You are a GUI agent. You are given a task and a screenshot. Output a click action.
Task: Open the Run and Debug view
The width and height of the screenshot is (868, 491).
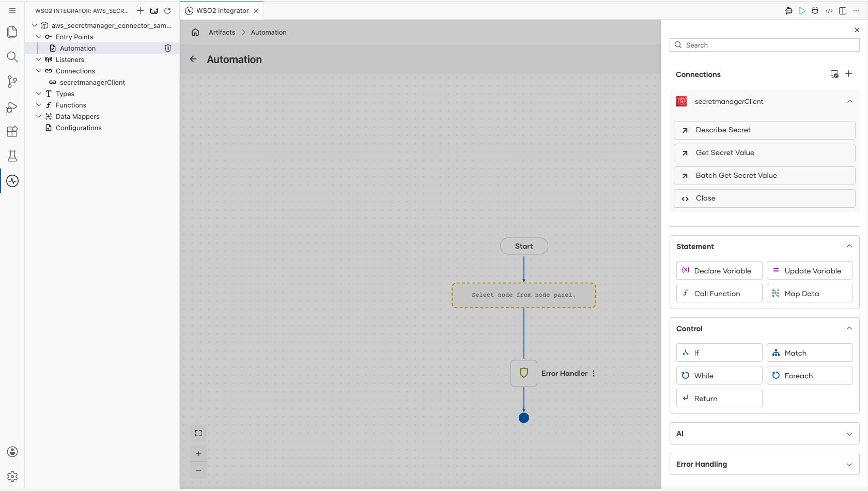tap(12, 106)
